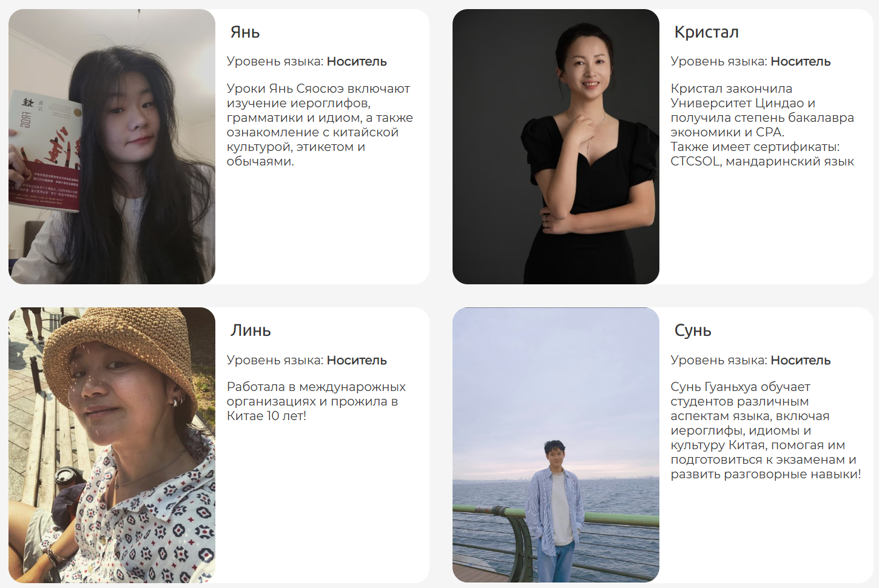Click Линь's description about living in China
This screenshot has height=588, width=879.
(316, 401)
